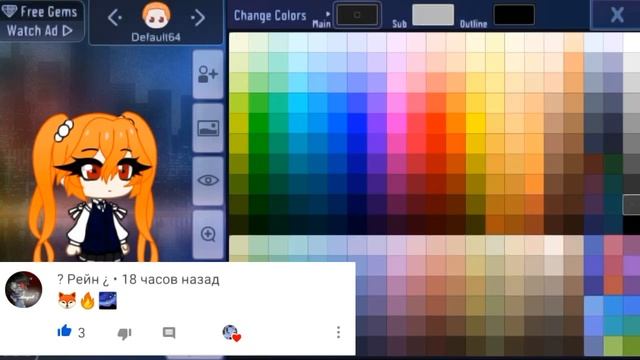
Task: Select the Main color slot
Action: pos(357,15)
